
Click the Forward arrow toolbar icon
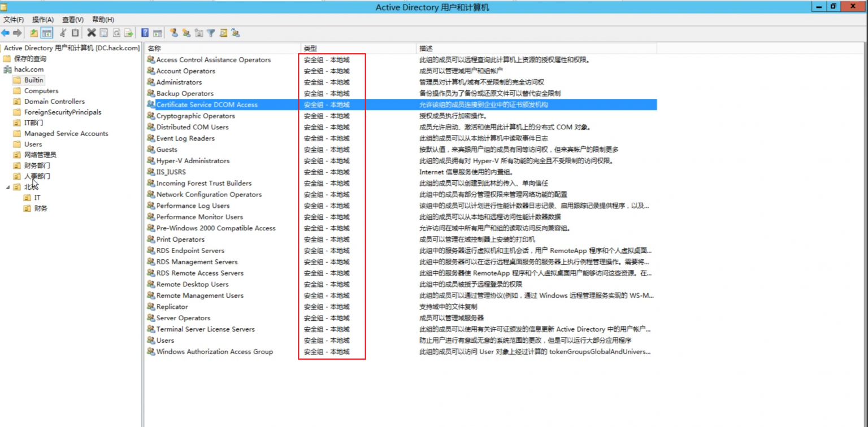tap(18, 33)
